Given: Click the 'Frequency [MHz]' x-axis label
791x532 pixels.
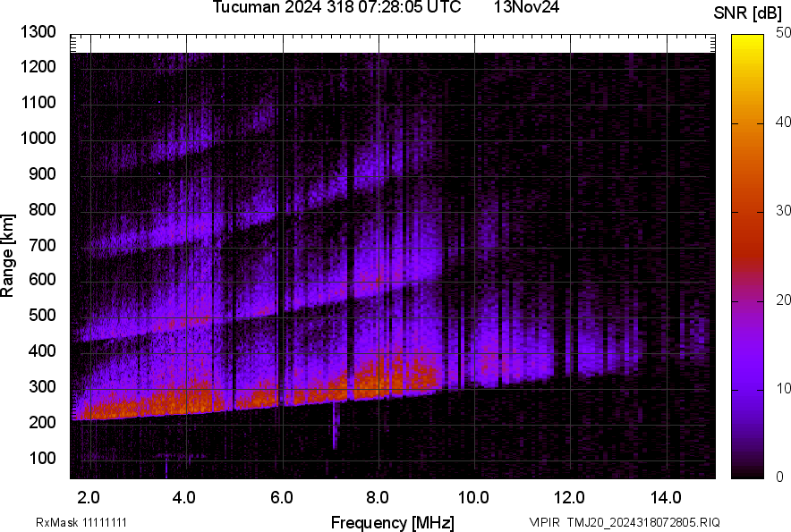Looking at the screenshot, I should pyautogui.click(x=392, y=522).
